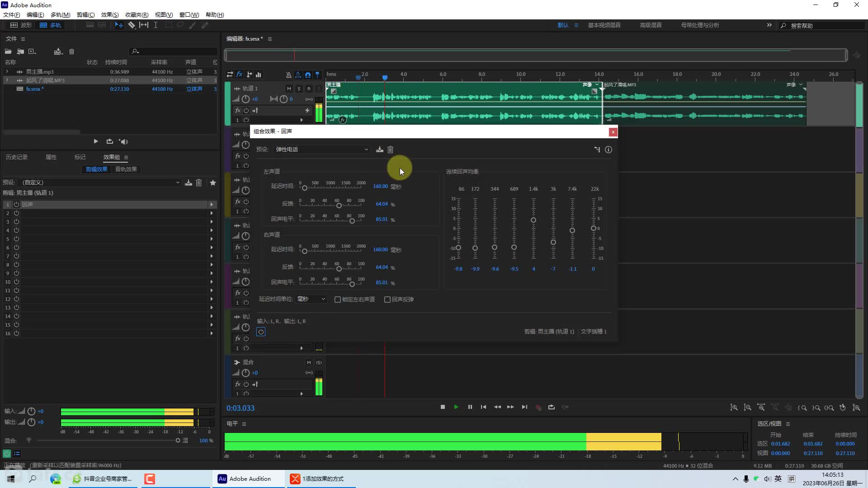The image size is (868, 488).
Task: Select the Time Selection tool
Action: 156,25
